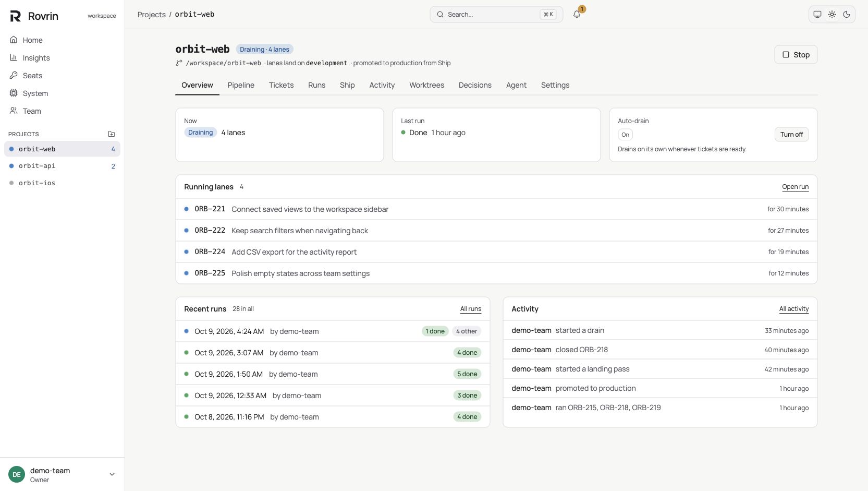The height and width of the screenshot is (491, 868).
Task: Open run Oct 9, 2026, 4:24 AM
Action: (333, 331)
